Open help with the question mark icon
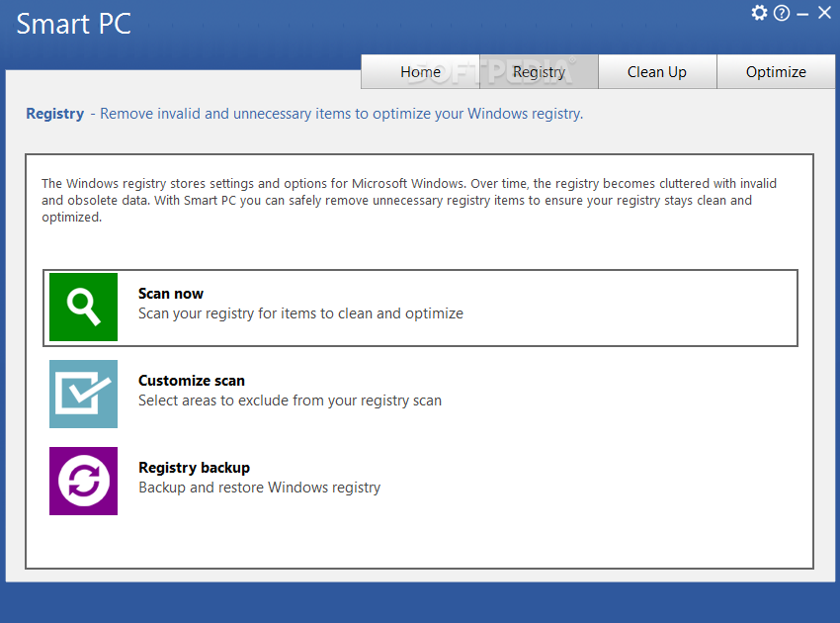This screenshot has height=623, width=840. tap(782, 13)
